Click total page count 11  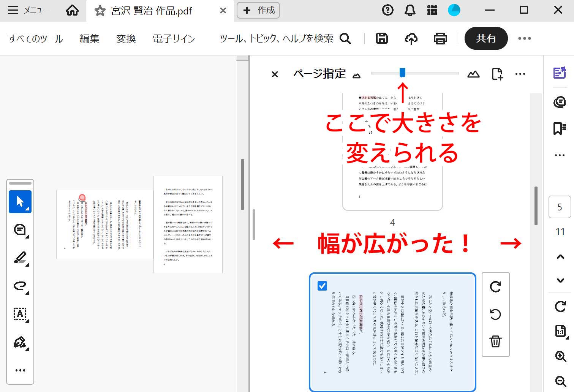[560, 232]
